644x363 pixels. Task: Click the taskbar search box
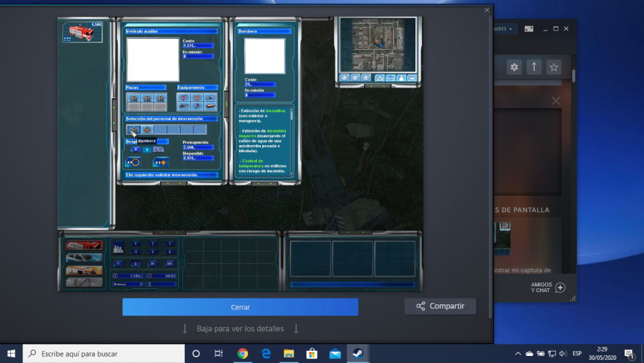pyautogui.click(x=104, y=353)
